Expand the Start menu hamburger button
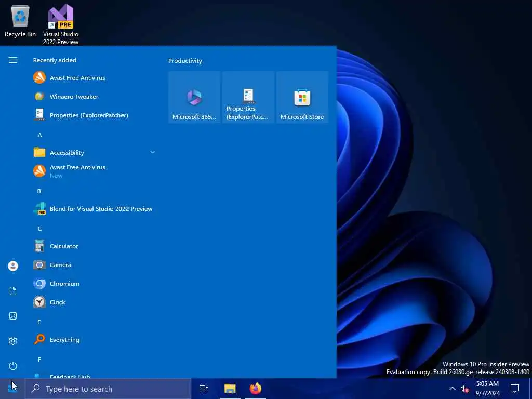 (13, 60)
